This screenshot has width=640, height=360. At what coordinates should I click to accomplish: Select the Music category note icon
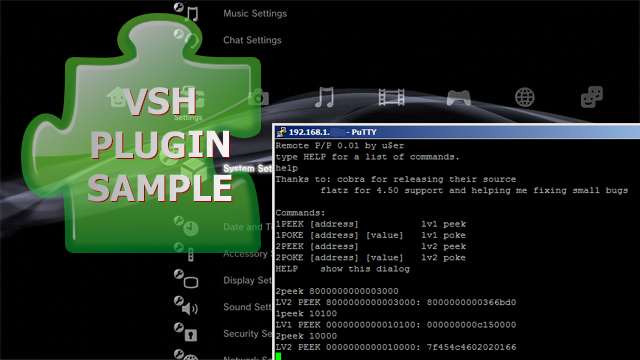(x=325, y=97)
